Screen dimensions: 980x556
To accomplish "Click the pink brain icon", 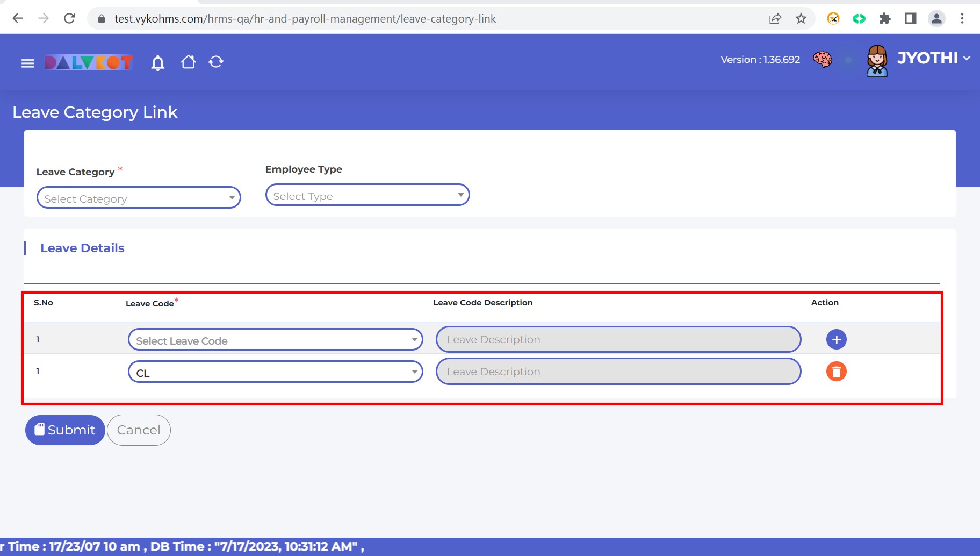I will (x=822, y=60).
